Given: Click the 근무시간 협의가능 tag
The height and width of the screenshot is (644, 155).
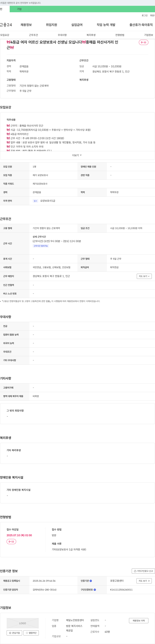Looking at the screenshot, I should click(41, 246).
